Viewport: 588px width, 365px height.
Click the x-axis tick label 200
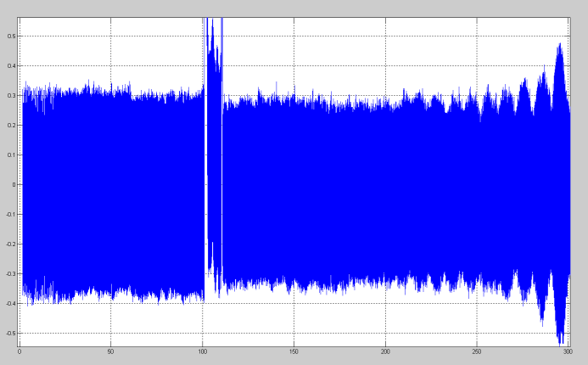(385, 351)
